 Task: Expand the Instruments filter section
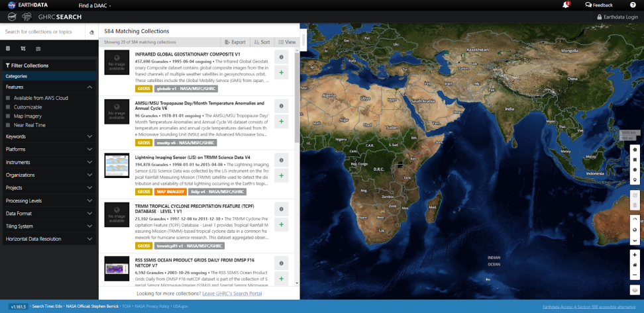[x=49, y=162]
